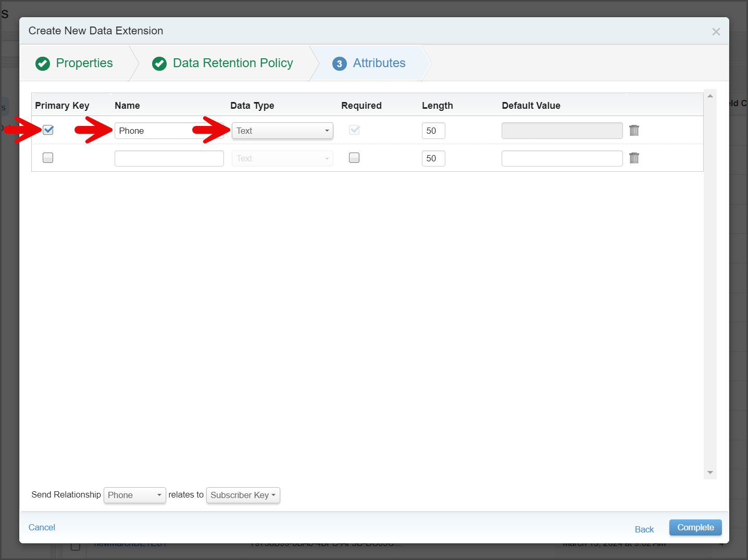
Task: Open the Data Type dropdown for Phone
Action: tap(282, 131)
